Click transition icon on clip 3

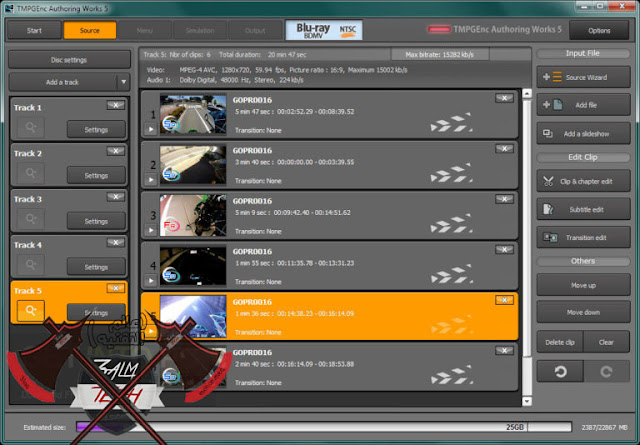point(451,224)
